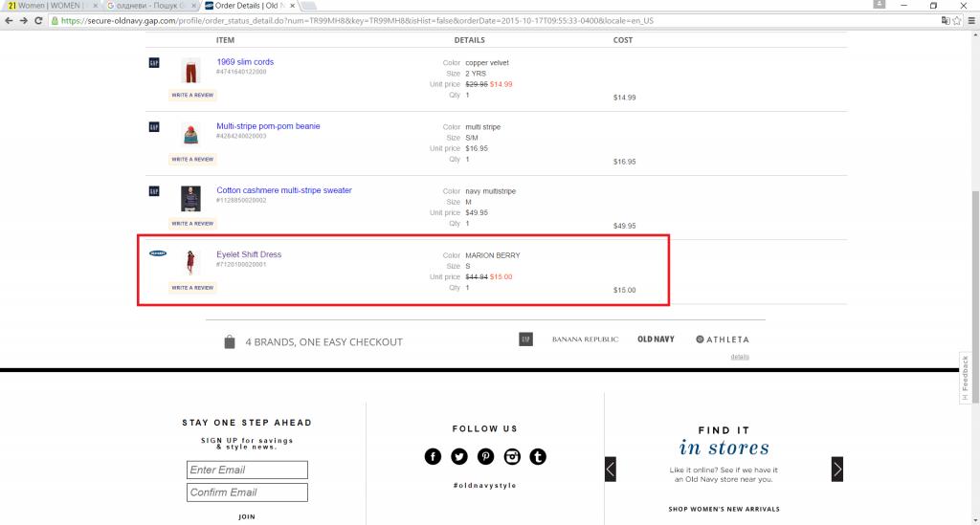The height and width of the screenshot is (525, 980).
Task: Open the Gap brand logo in the checkout bar
Action: 525,339
